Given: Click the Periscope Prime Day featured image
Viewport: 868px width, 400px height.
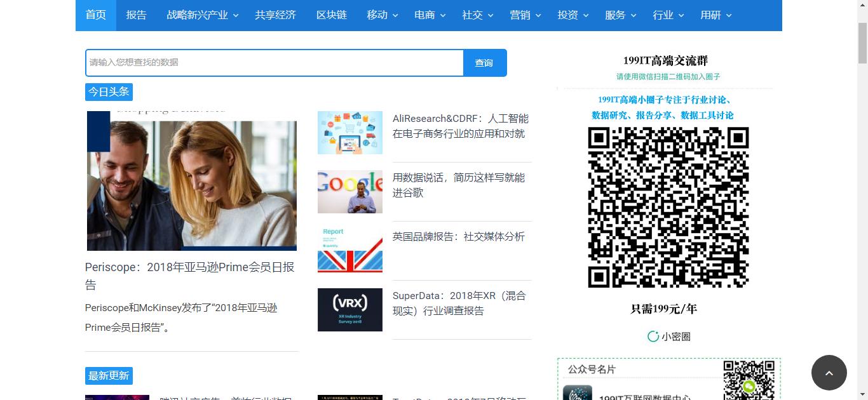Looking at the screenshot, I should tap(191, 182).
